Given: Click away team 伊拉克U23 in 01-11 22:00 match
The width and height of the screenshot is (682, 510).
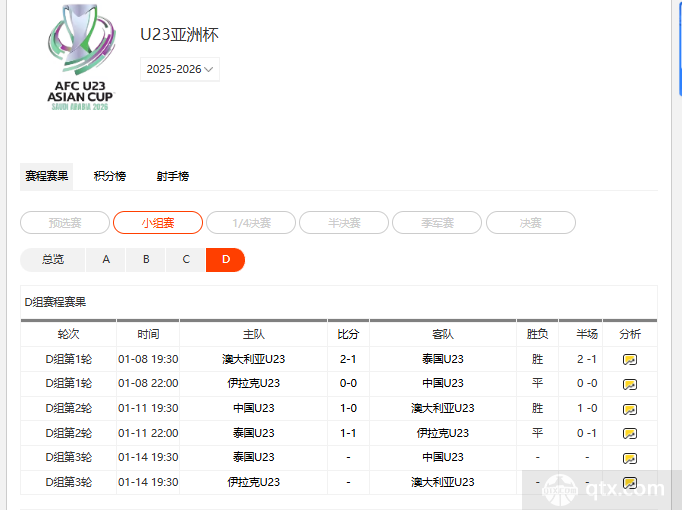Looking at the screenshot, I should (x=443, y=433).
